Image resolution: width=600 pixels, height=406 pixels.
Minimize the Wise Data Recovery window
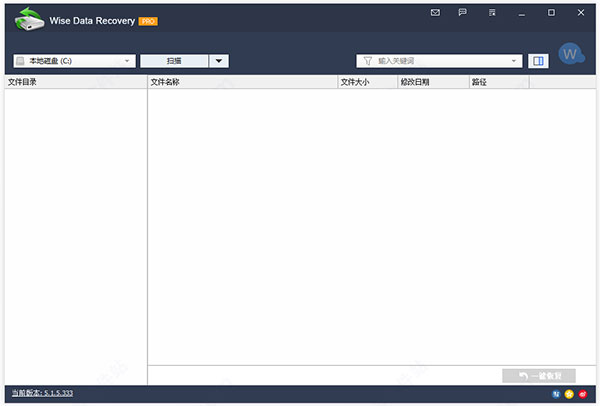(x=522, y=14)
